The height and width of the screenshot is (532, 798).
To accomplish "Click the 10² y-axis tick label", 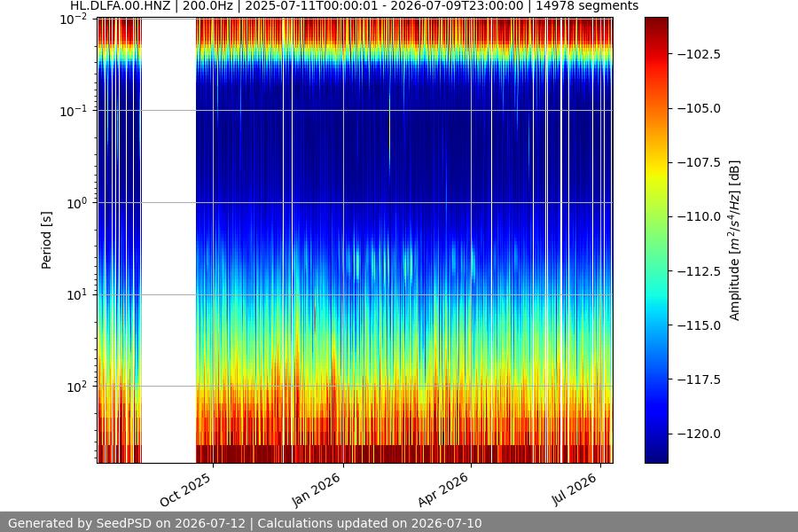I will (77, 387).
